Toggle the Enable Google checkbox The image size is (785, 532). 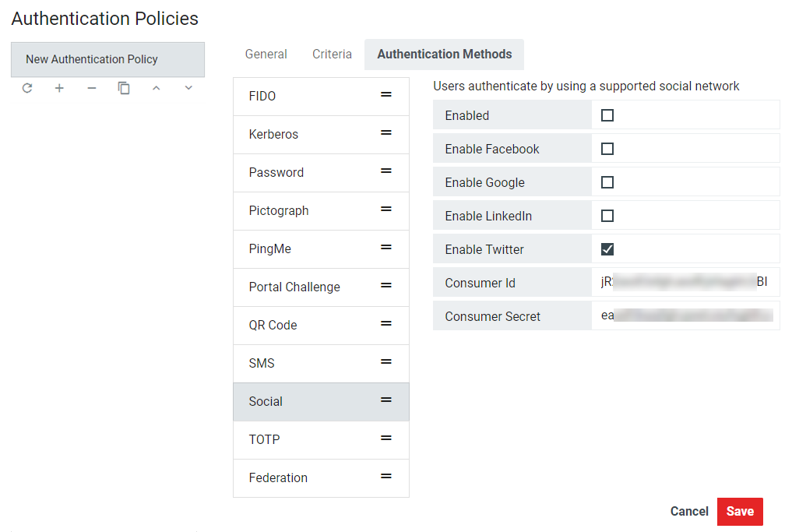click(607, 182)
